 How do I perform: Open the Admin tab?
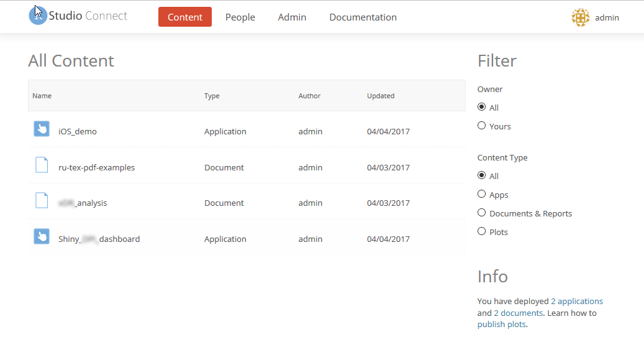tap(292, 17)
